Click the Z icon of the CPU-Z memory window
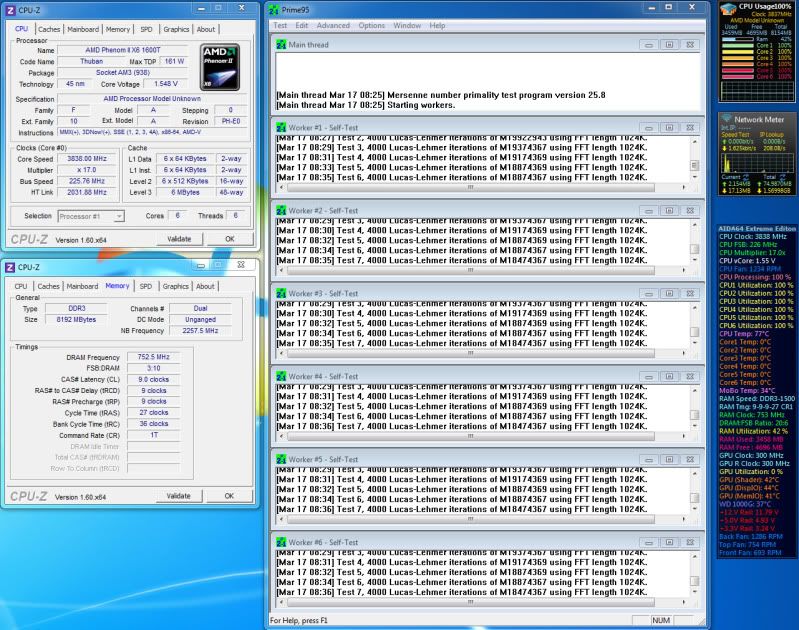 click(x=10, y=266)
